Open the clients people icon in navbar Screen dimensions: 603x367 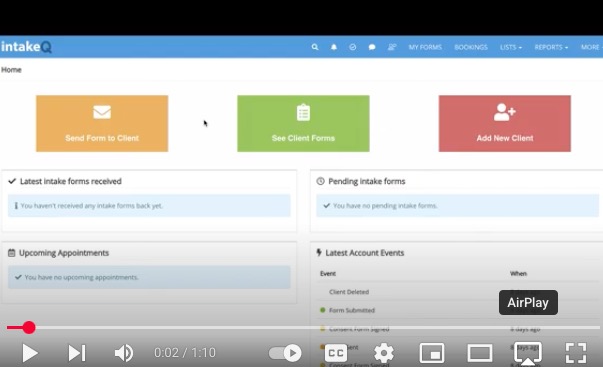point(392,47)
